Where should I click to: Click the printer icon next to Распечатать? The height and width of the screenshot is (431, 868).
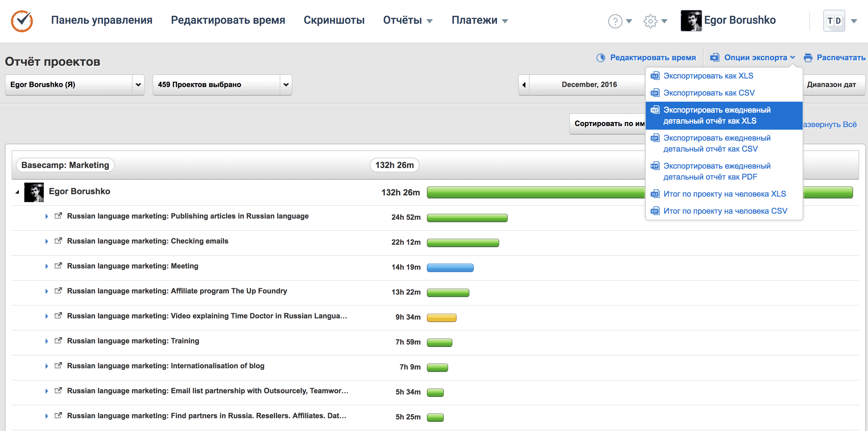[808, 58]
